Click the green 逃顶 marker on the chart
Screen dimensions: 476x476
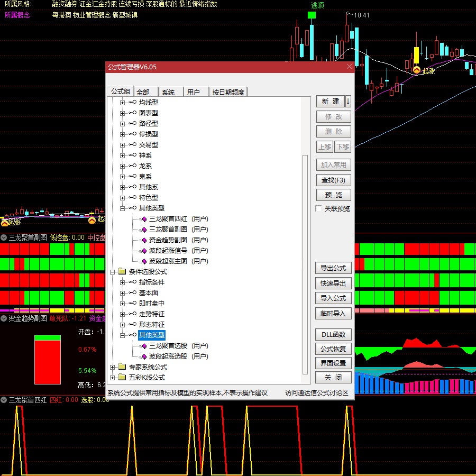(x=312, y=15)
